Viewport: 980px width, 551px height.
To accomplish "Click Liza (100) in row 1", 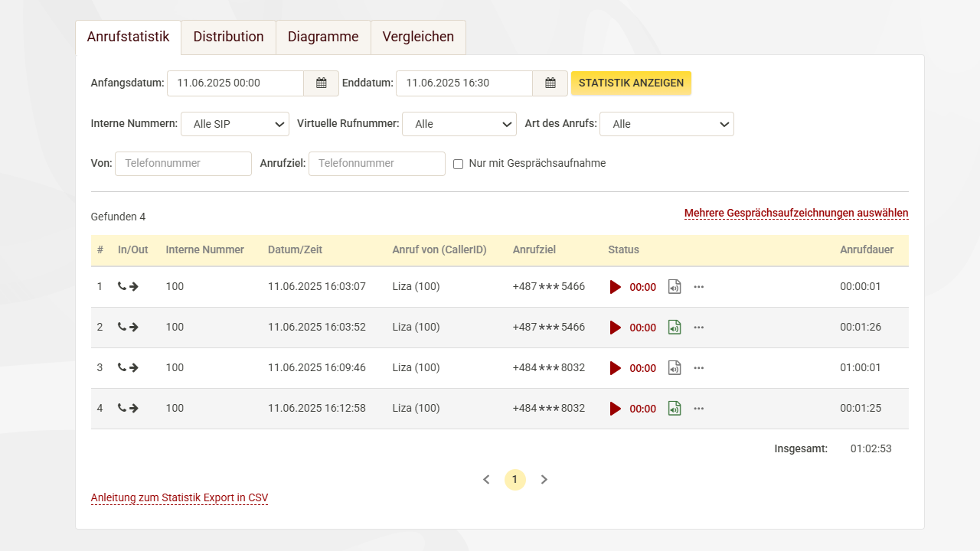I will (416, 287).
